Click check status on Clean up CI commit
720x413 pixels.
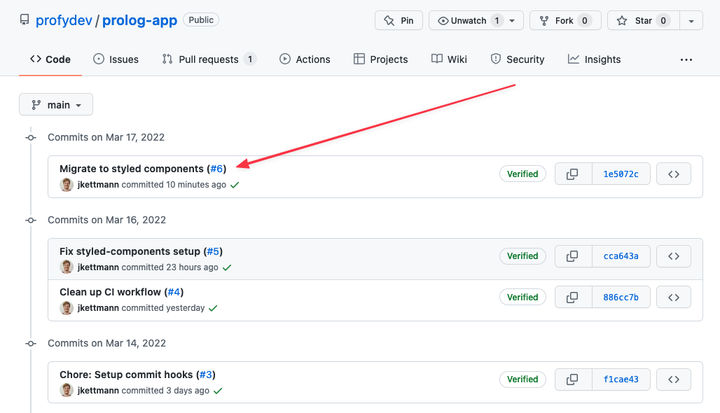click(213, 308)
